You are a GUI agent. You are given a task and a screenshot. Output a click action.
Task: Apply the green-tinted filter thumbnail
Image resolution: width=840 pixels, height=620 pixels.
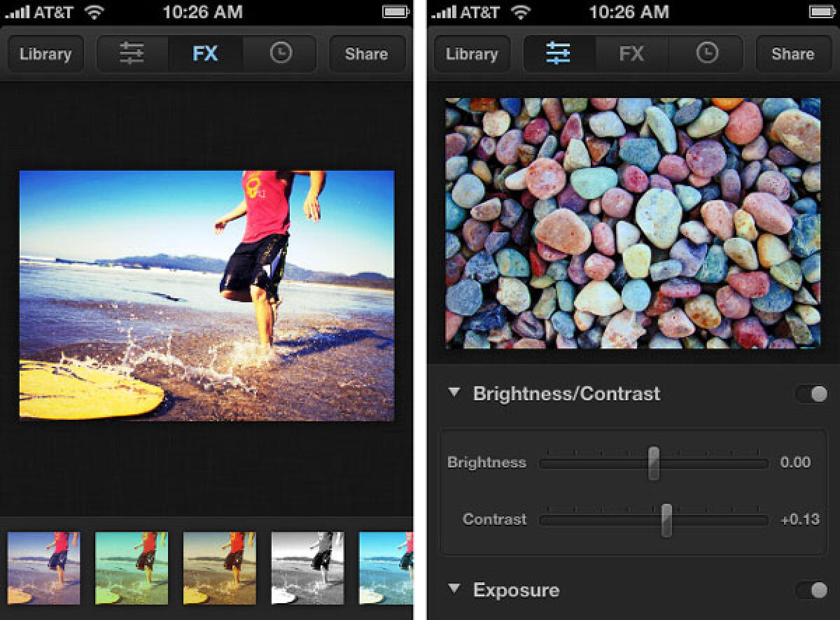pos(132,568)
